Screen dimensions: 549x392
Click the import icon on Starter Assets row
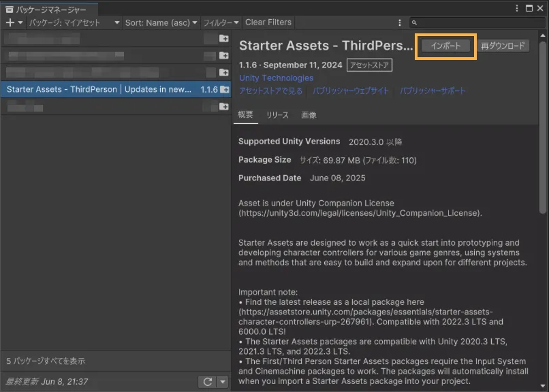[224, 90]
